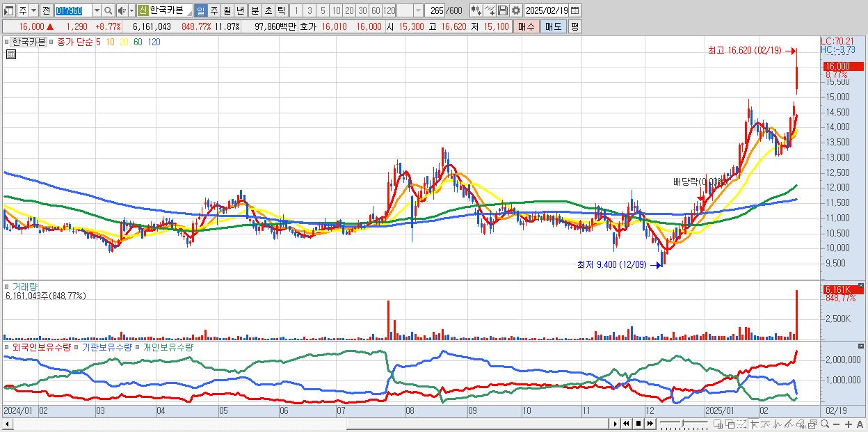Viewport: 868px width, 432px height.
Task: Choose interval 1 button
Action: click(x=296, y=10)
